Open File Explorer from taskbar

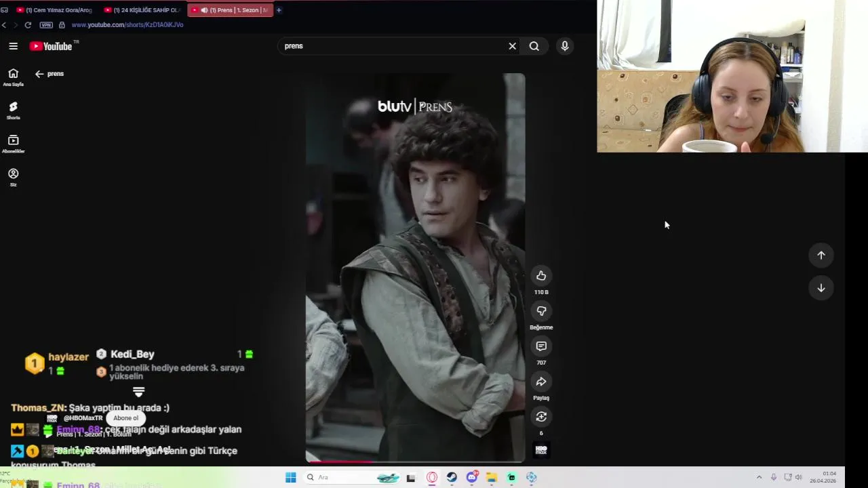(x=492, y=478)
